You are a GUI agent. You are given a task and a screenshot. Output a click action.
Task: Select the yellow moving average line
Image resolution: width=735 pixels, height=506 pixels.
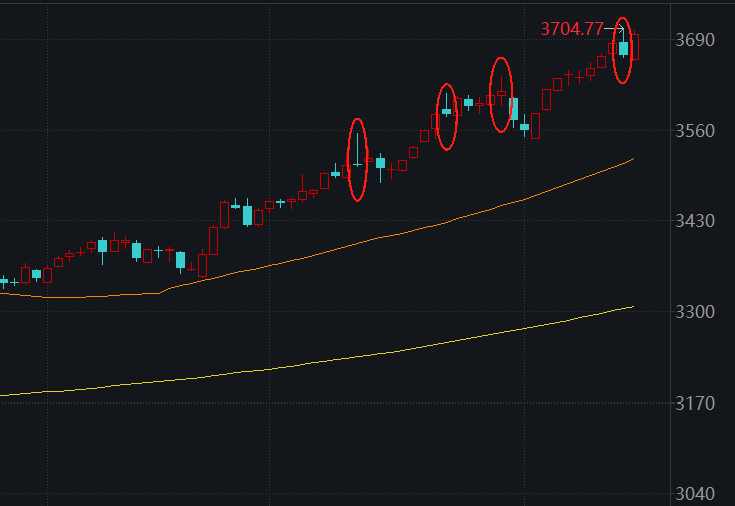[x=400, y=351]
